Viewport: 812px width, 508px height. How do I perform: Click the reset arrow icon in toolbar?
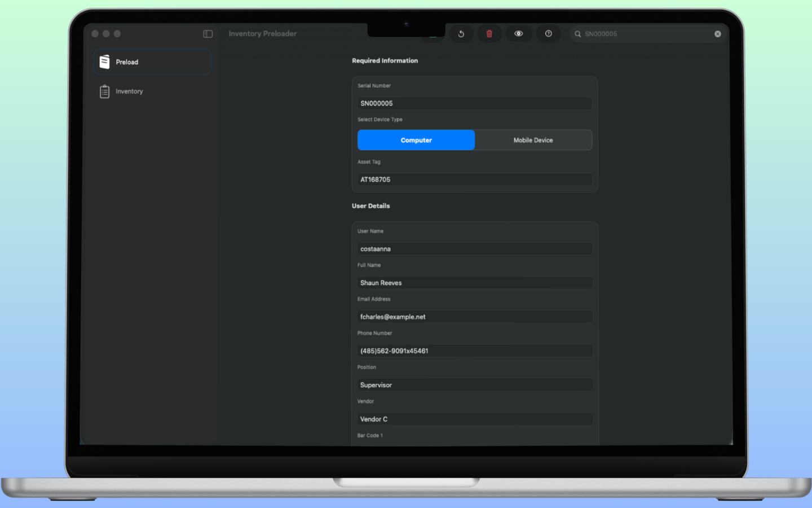461,34
